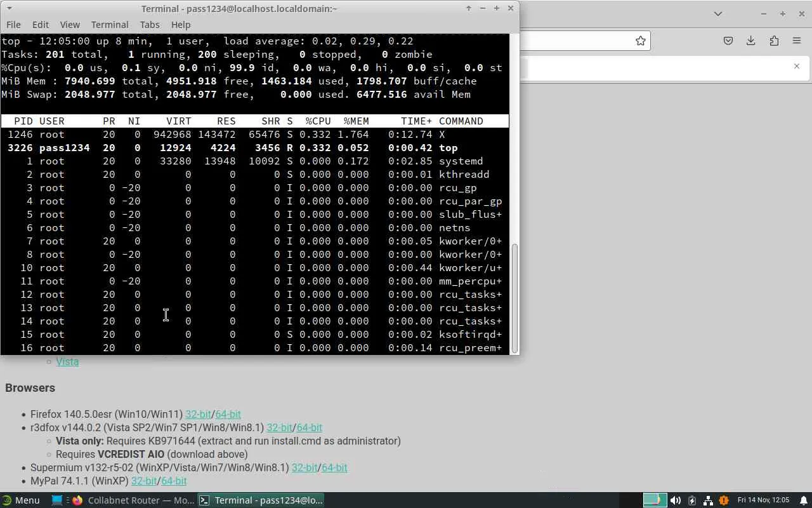Open the power manager battery icon
The height and width of the screenshot is (508, 812).
point(692,500)
